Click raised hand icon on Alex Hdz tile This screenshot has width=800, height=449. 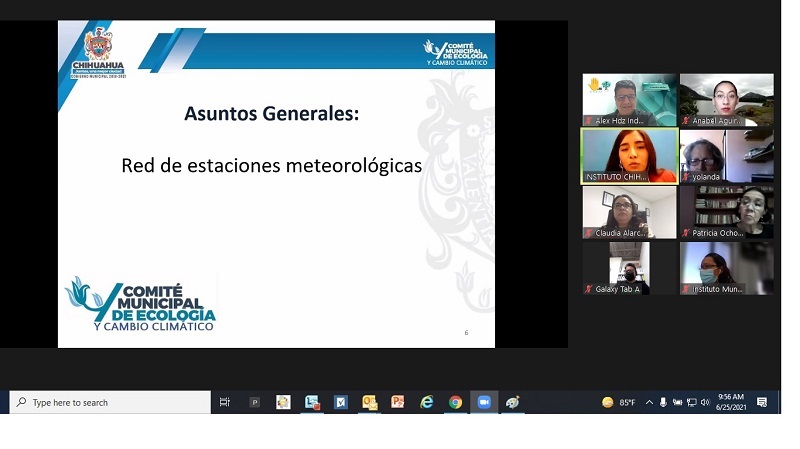pyautogui.click(x=594, y=85)
